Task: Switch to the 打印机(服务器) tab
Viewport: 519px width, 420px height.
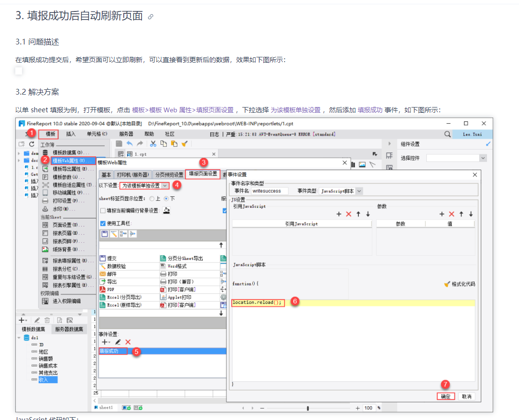Action: pyautogui.click(x=133, y=175)
